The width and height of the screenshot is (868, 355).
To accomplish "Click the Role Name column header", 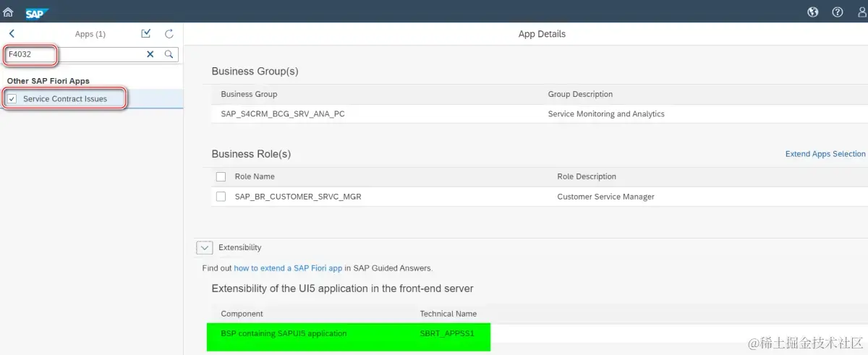I will tap(255, 176).
